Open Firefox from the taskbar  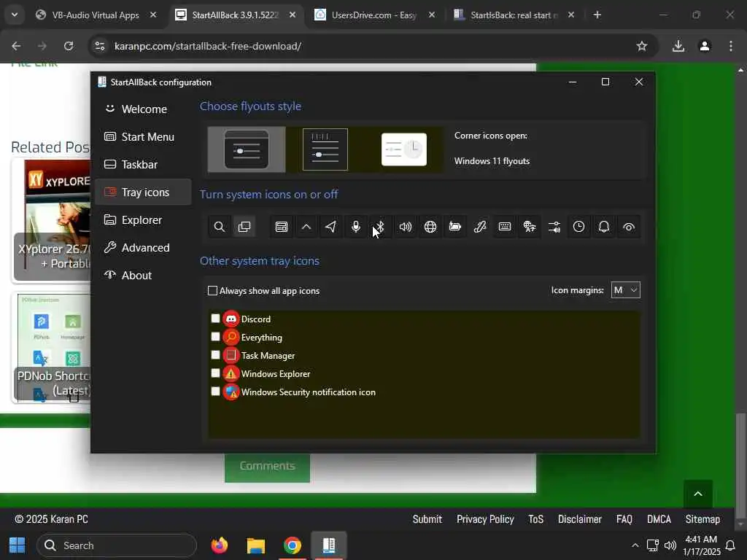click(220, 545)
